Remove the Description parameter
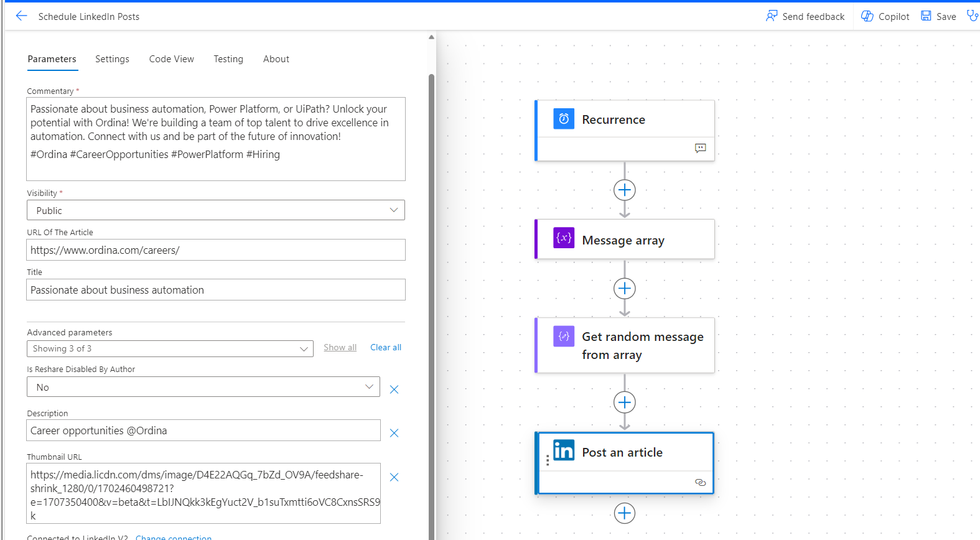The height and width of the screenshot is (540, 980). coord(394,433)
